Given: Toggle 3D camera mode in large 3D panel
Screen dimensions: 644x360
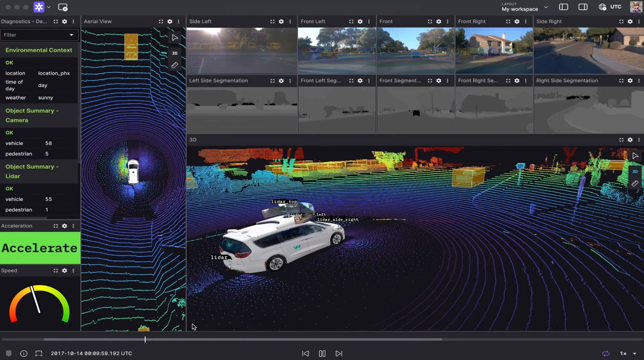Looking at the screenshot, I should point(635,172).
